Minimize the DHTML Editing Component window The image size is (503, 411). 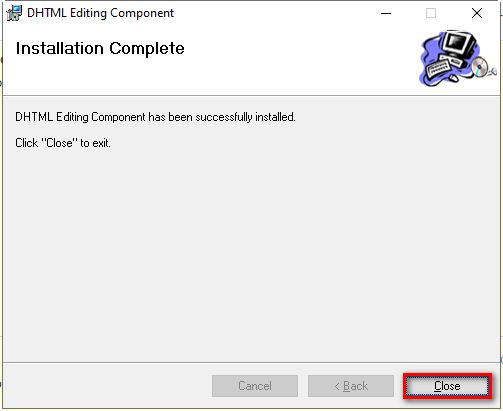coord(386,13)
